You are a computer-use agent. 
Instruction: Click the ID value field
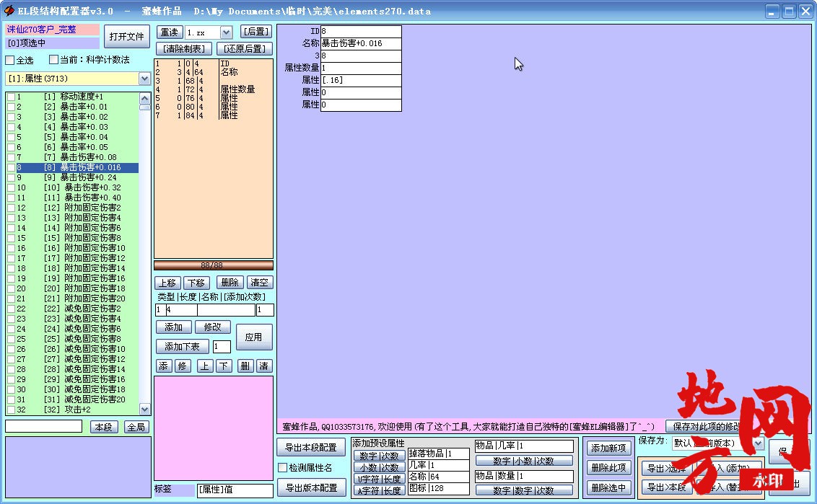361,31
